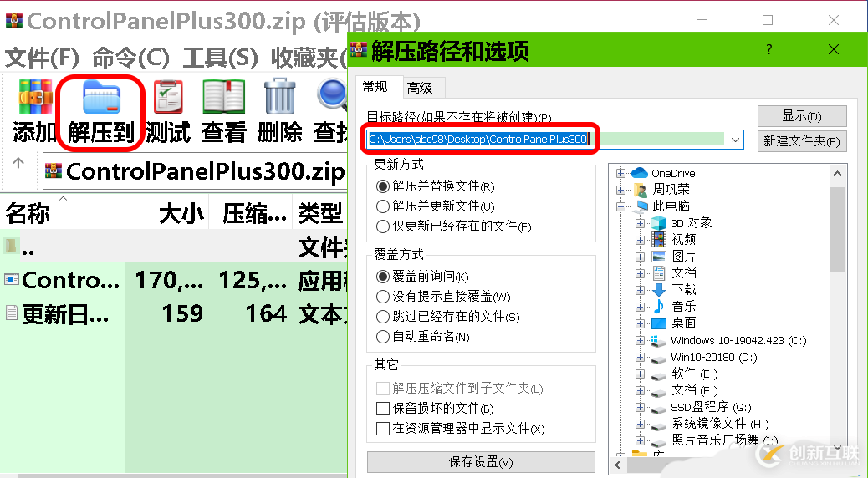Select 视频 folder in tree
Screen dimensions: 868x478
point(684,240)
